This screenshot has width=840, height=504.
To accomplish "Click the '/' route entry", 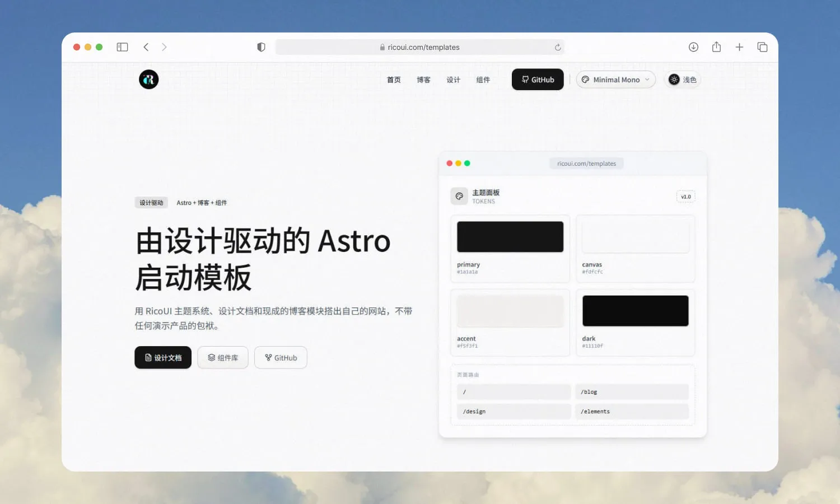I will [x=514, y=392].
